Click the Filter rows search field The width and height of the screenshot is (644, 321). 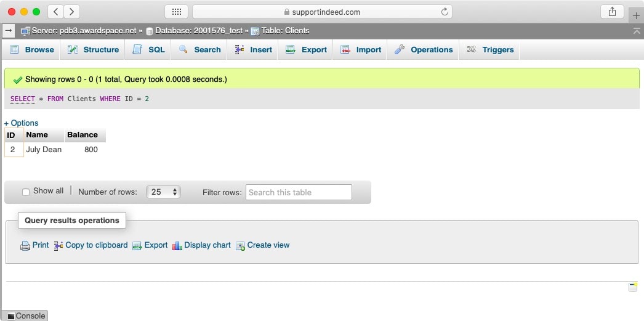(299, 192)
